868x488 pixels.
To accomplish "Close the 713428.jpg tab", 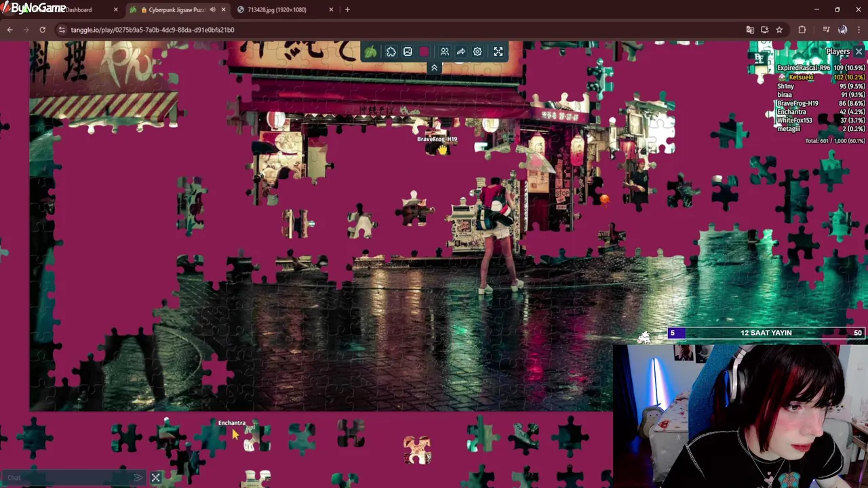I will click(331, 9).
